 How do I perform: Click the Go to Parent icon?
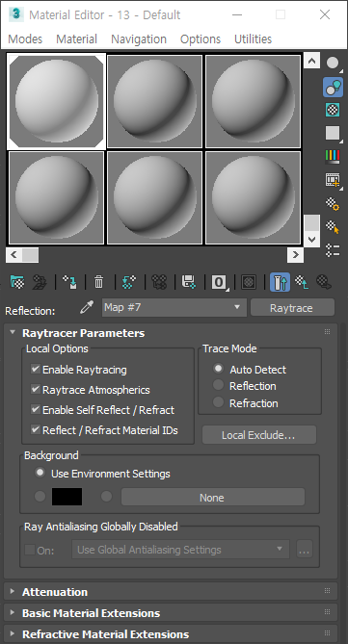point(302,282)
